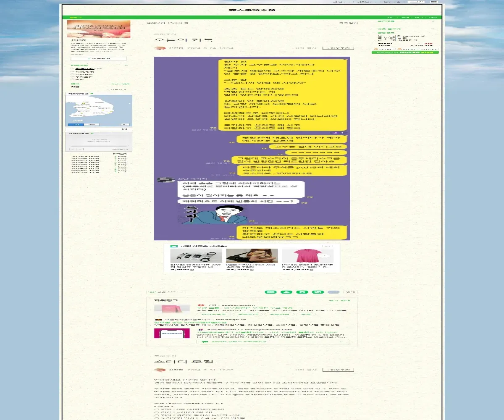The image size is (504, 420).
Task: Click the pink box 파워링크 ad thumbnail
Action: click(172, 309)
